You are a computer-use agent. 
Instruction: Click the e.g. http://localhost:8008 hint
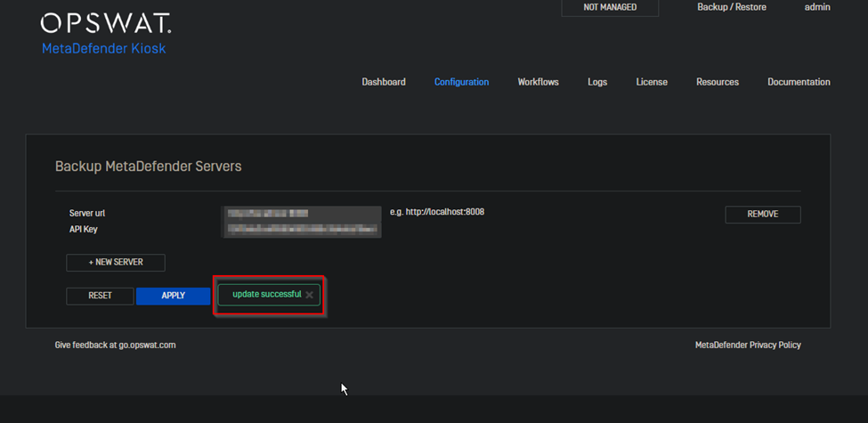coord(437,212)
